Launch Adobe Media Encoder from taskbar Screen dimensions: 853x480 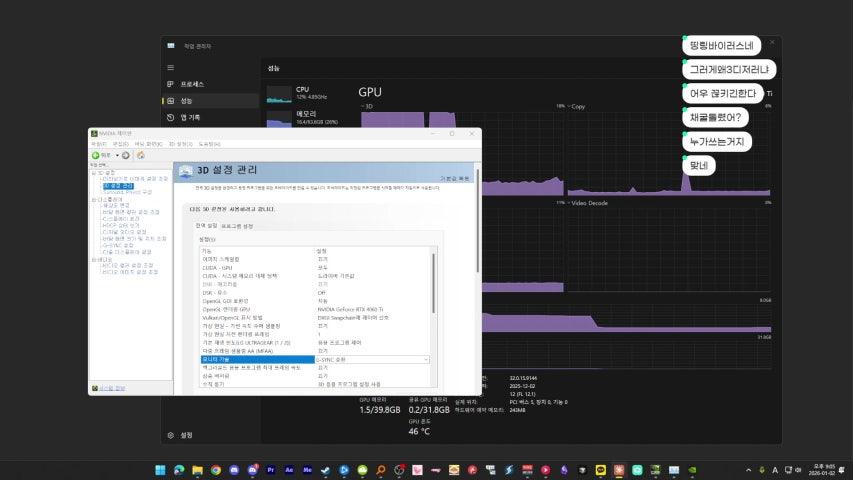click(308, 470)
